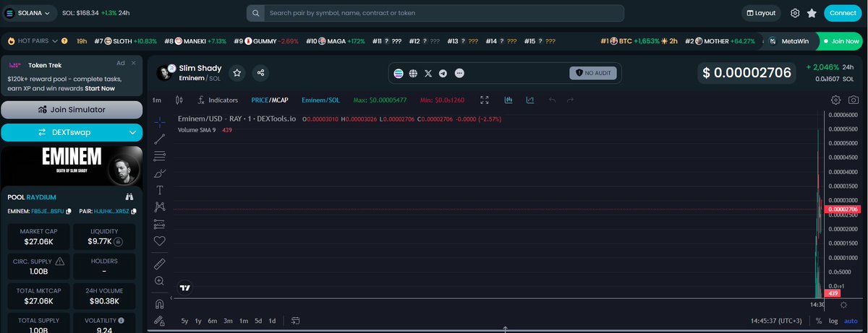Open the SOLANA chain dropdown
Image resolution: width=868 pixels, height=333 pixels.
(x=29, y=13)
